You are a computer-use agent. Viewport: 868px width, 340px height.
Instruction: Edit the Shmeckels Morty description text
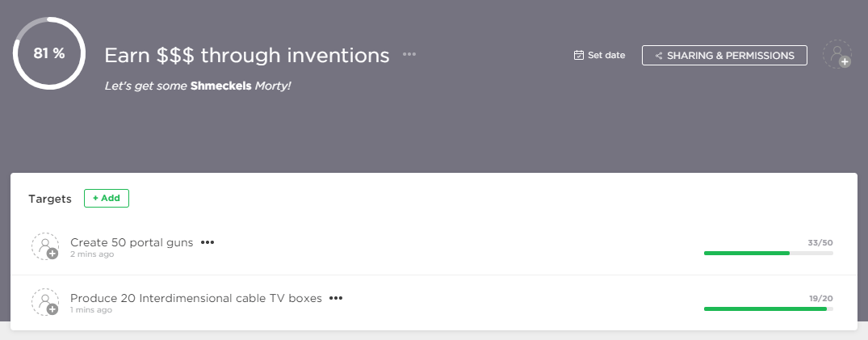click(x=198, y=85)
